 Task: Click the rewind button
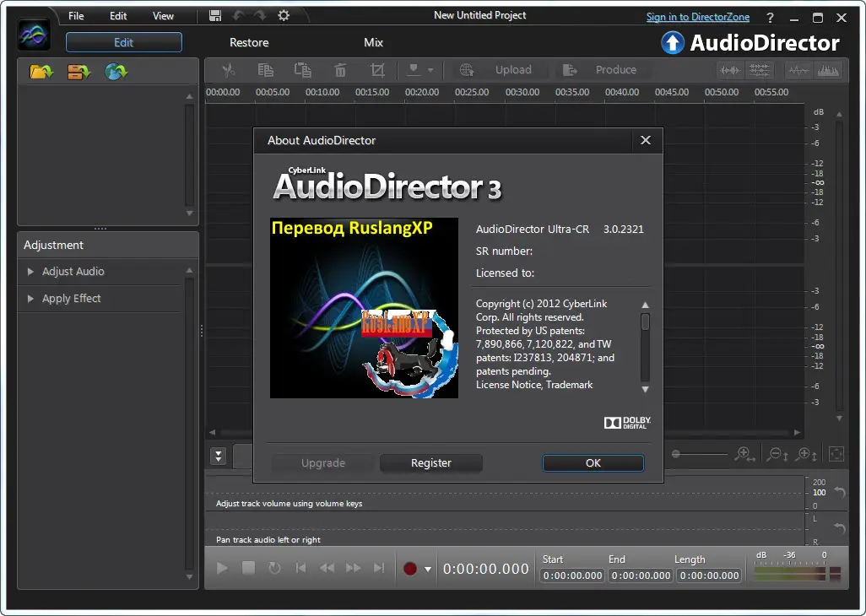(x=327, y=568)
